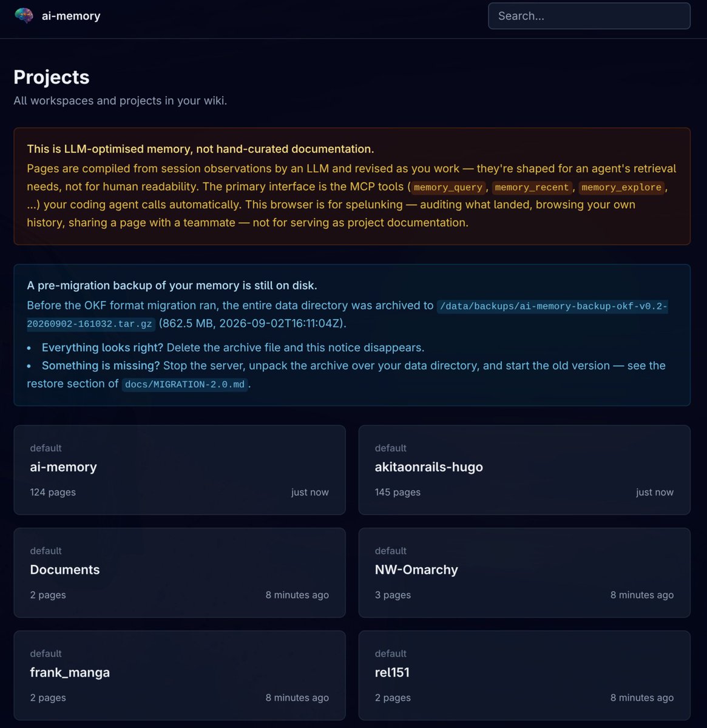707x728 pixels.
Task: Open the Documents project card
Action: click(180, 573)
